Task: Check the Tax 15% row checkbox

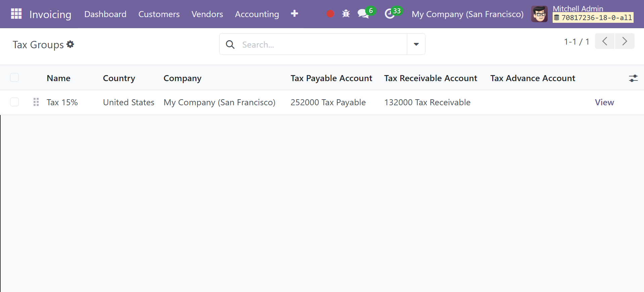Action: tap(14, 102)
